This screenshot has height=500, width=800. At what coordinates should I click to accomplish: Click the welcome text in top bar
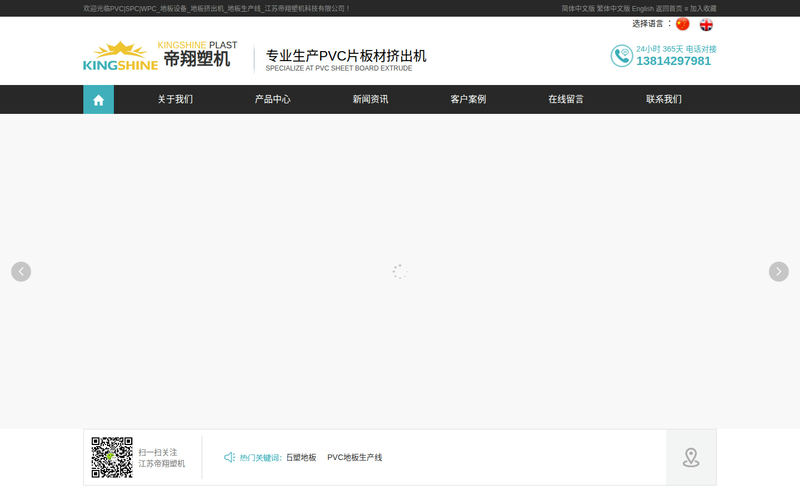216,9
